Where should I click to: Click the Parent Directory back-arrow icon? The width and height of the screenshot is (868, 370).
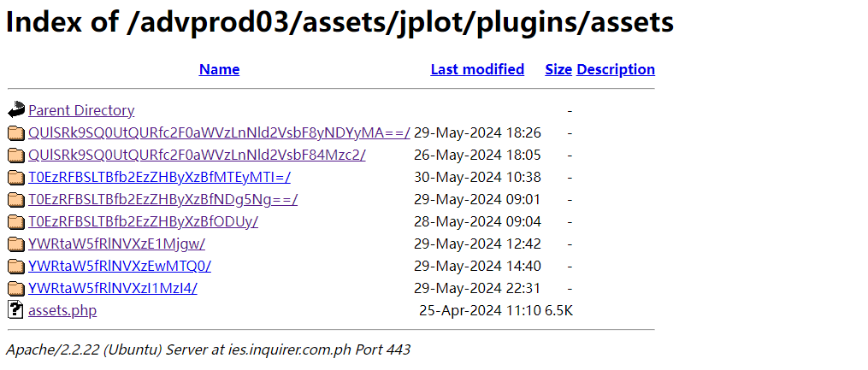click(16, 109)
